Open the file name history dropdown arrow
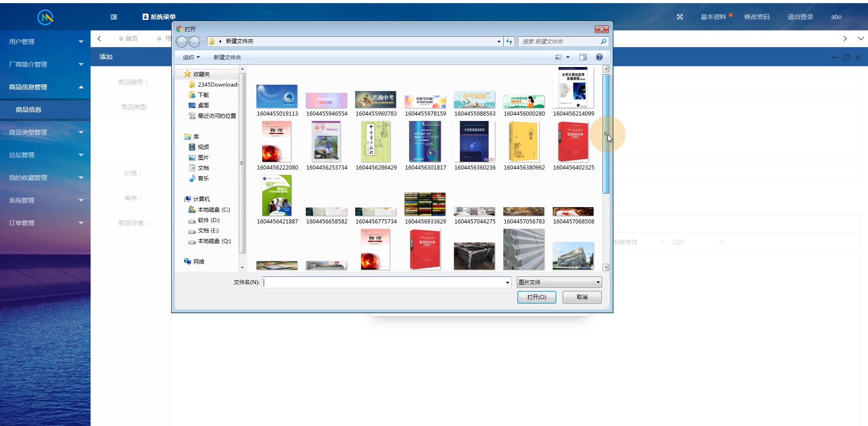The height and width of the screenshot is (426, 868). coord(507,282)
